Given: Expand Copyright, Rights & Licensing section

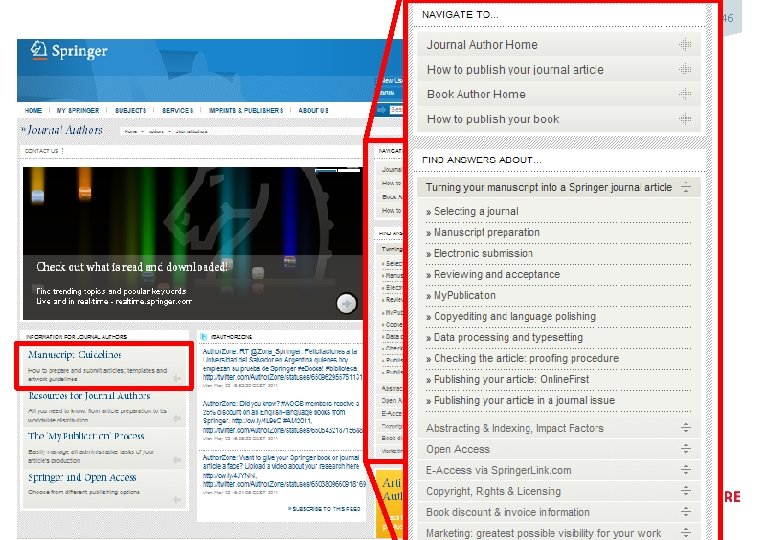Looking at the screenshot, I should (x=686, y=491).
